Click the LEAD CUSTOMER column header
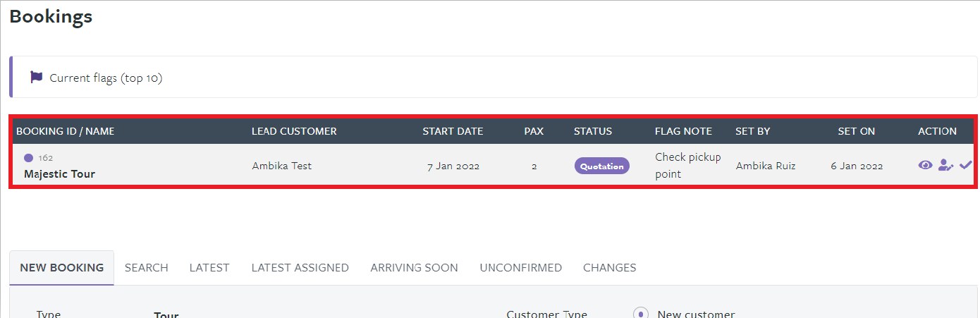Screen dimensions: 980x318 [x=294, y=131]
